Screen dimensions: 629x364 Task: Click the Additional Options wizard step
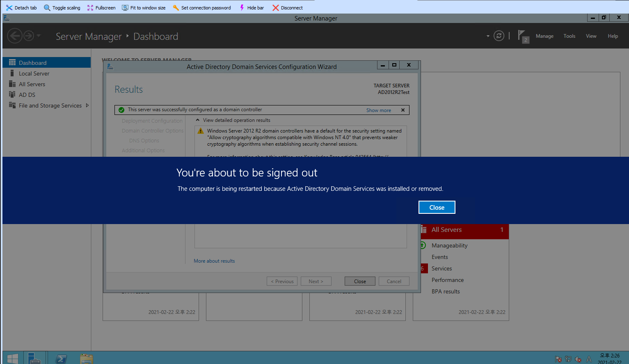point(143,151)
